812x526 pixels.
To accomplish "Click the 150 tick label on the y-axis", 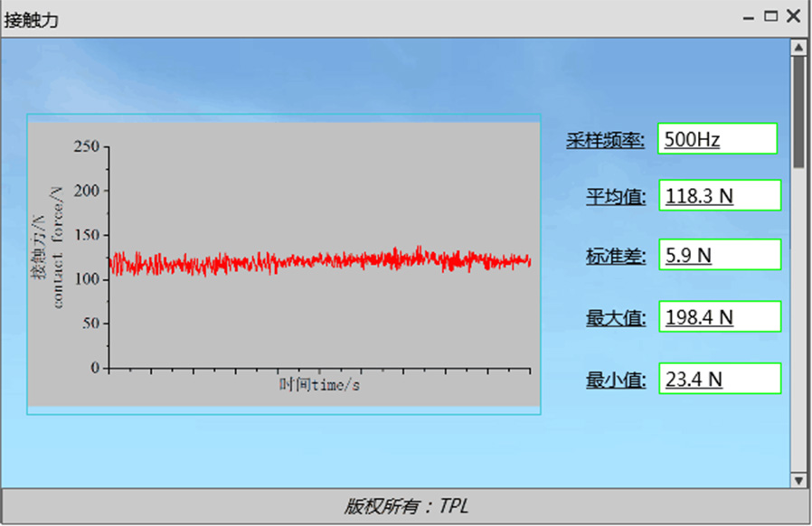I will coord(87,235).
